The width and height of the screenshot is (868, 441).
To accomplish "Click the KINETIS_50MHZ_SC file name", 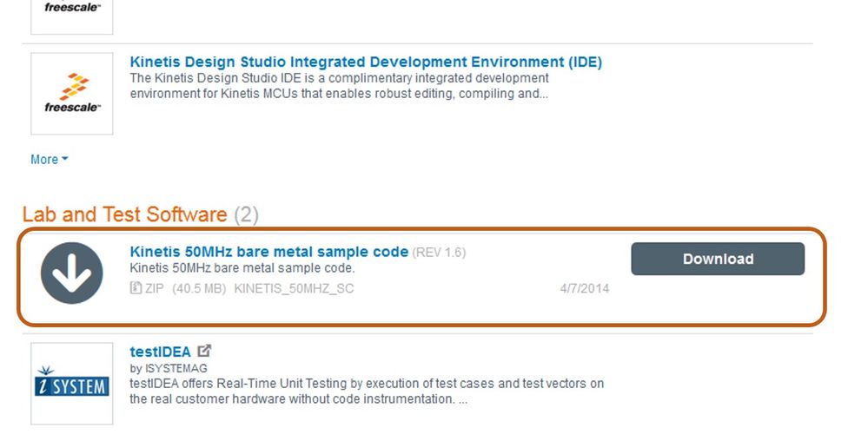I will [294, 288].
